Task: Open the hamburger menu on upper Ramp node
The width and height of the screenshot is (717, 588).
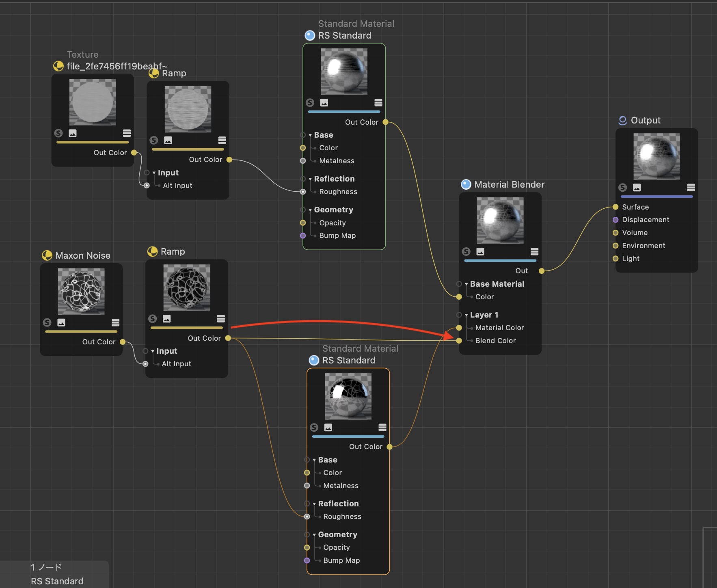Action: click(222, 141)
